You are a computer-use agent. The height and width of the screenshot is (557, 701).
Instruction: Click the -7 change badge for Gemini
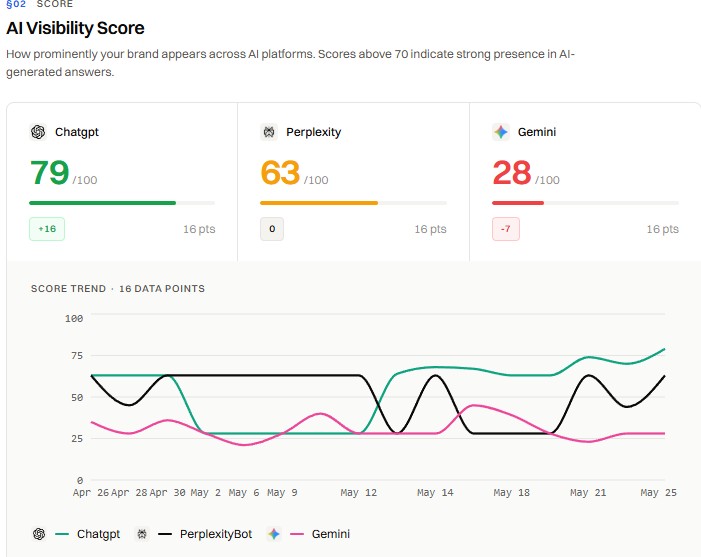[x=506, y=229]
